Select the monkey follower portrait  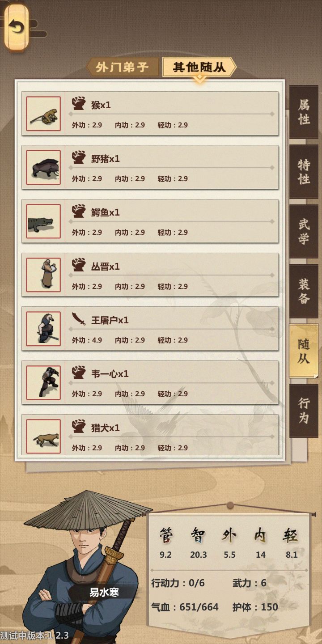(43, 114)
